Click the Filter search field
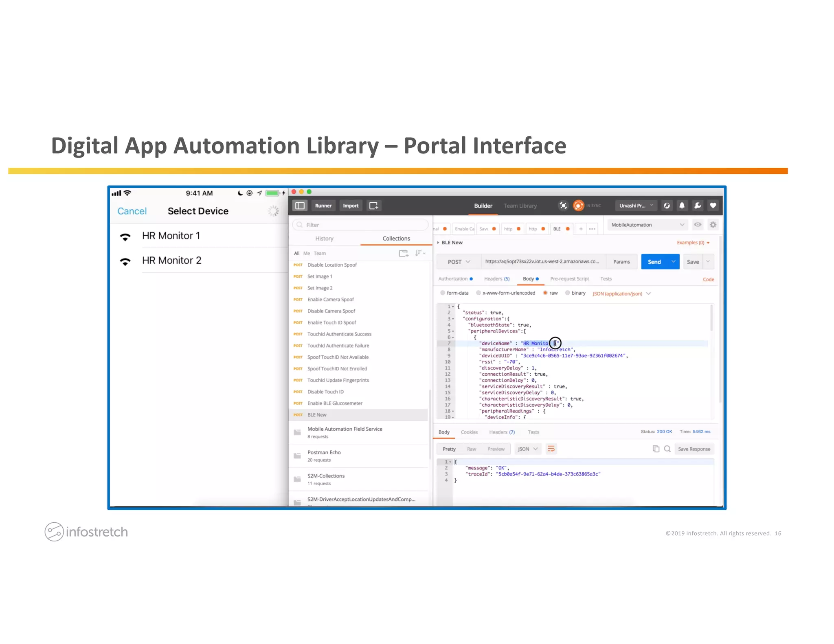834x644 pixels. click(360, 225)
